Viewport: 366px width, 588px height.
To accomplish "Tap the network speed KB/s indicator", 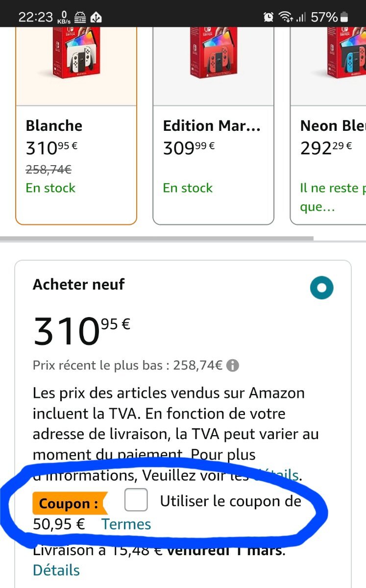I will (x=63, y=18).
